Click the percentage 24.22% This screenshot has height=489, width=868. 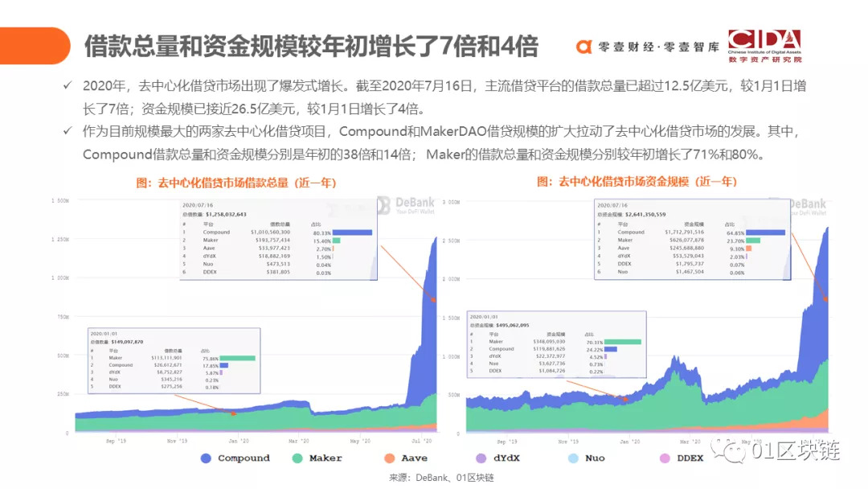tap(595, 350)
